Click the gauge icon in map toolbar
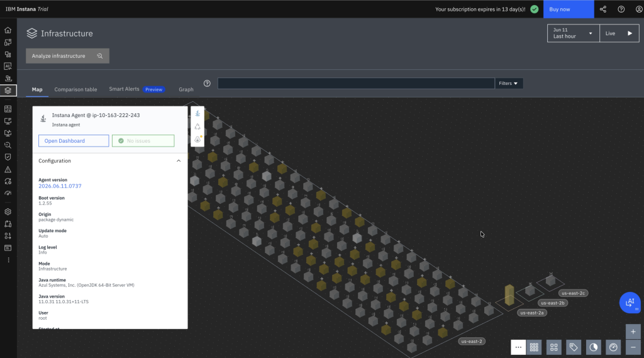Viewport: 644px width, 358px height. 613,347
